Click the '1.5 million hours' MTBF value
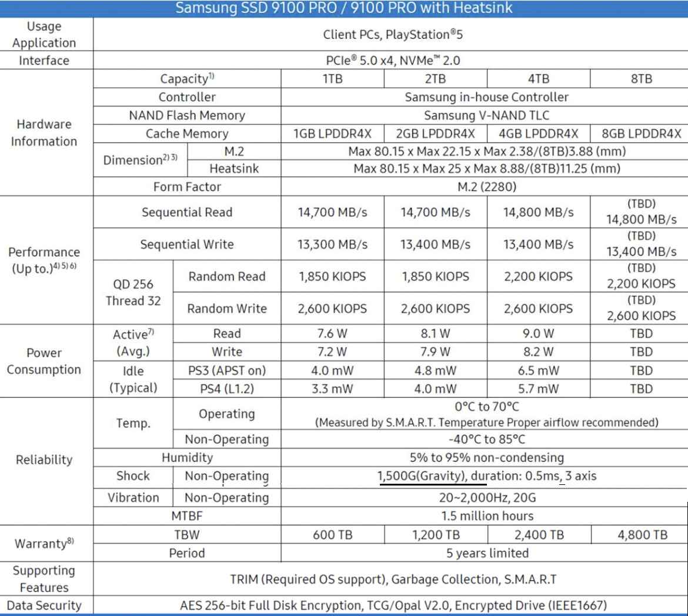The height and width of the screenshot is (616, 688). point(487,516)
